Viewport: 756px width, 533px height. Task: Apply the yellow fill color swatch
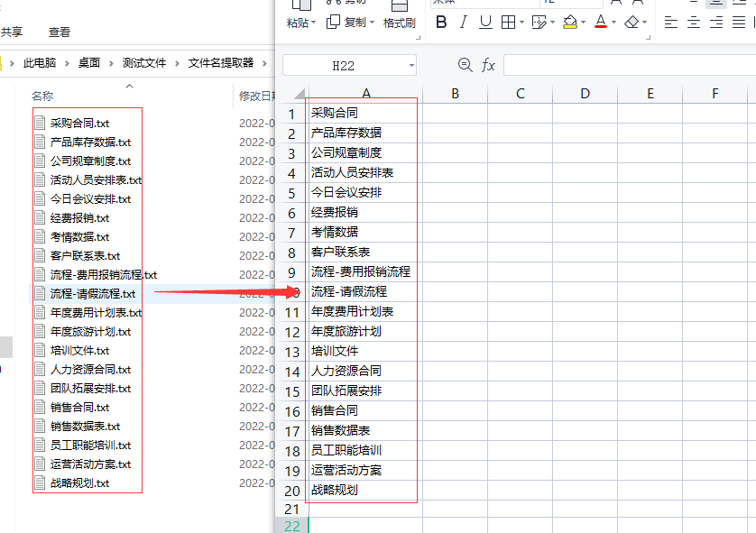pyautogui.click(x=569, y=23)
